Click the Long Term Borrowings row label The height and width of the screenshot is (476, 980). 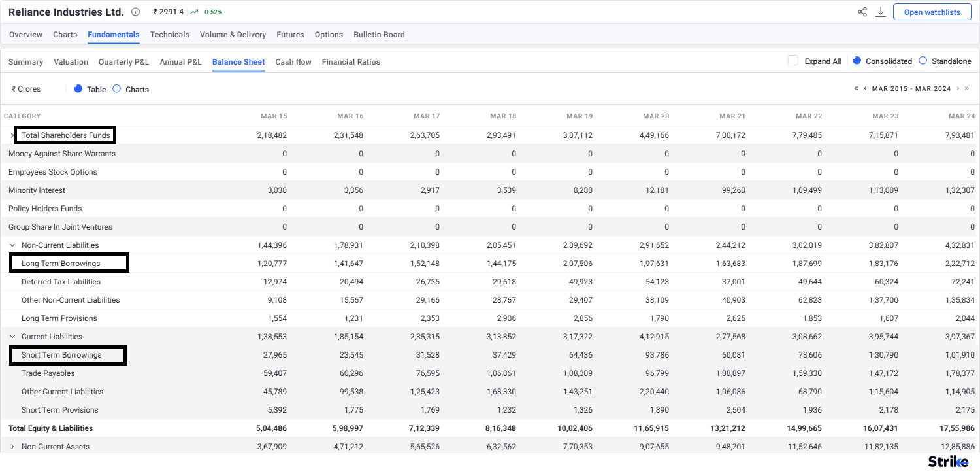[x=61, y=263]
